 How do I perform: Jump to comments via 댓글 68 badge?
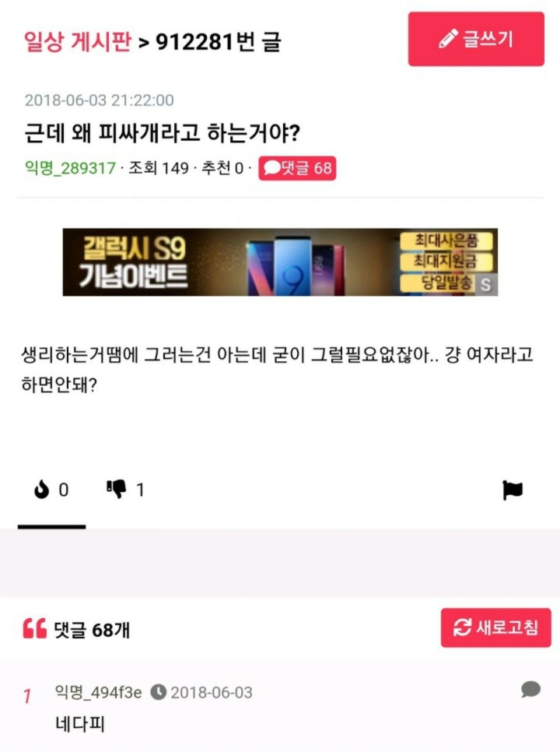pyautogui.click(x=297, y=168)
